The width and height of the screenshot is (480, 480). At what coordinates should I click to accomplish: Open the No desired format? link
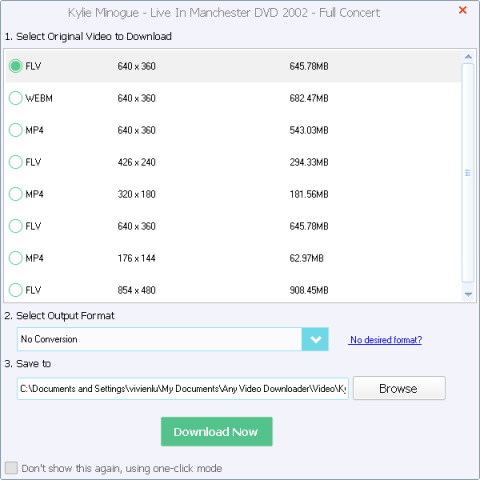pyautogui.click(x=385, y=340)
